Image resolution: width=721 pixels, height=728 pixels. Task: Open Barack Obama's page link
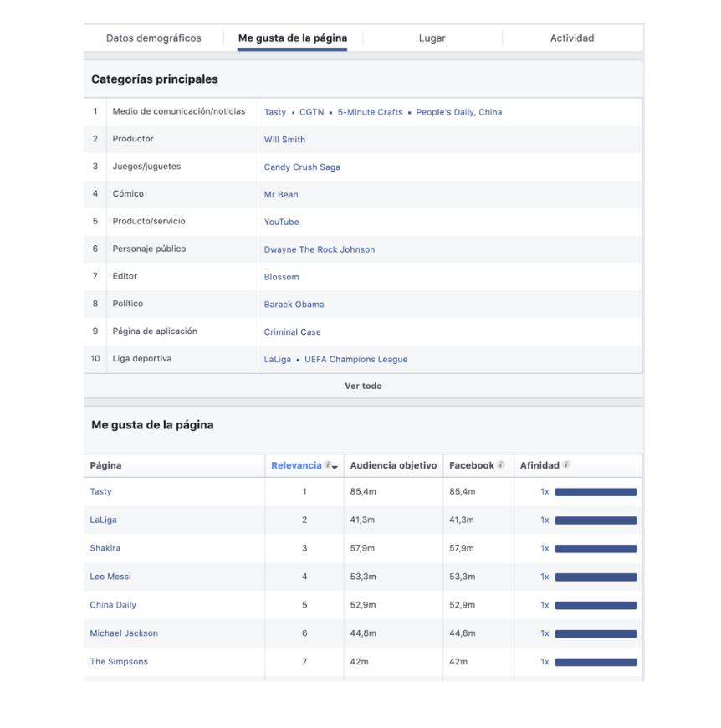pos(294,305)
